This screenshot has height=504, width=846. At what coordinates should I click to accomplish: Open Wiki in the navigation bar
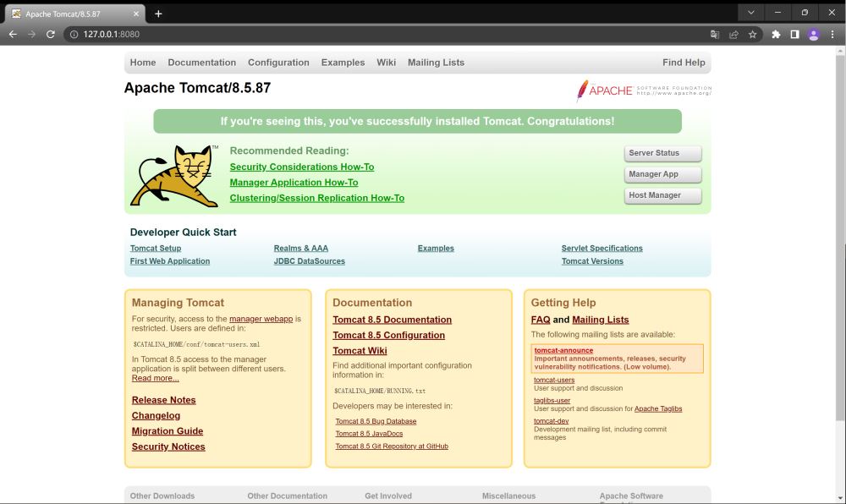pos(387,63)
